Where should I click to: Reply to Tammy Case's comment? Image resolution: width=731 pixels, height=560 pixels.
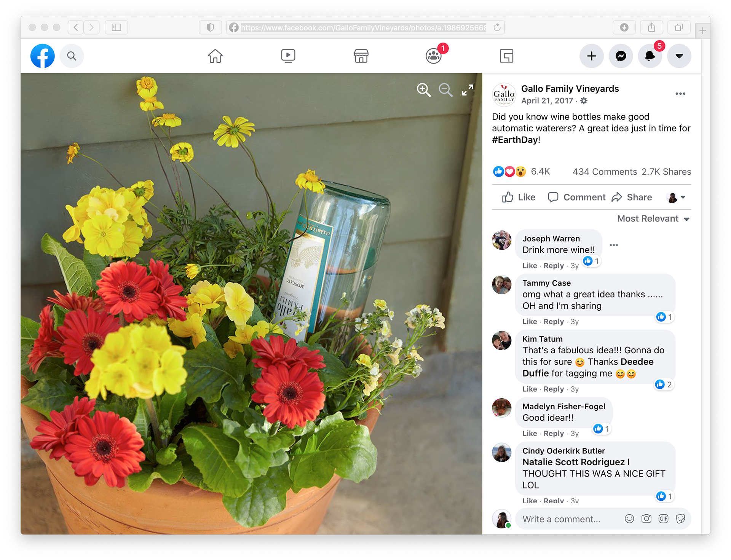[554, 322]
